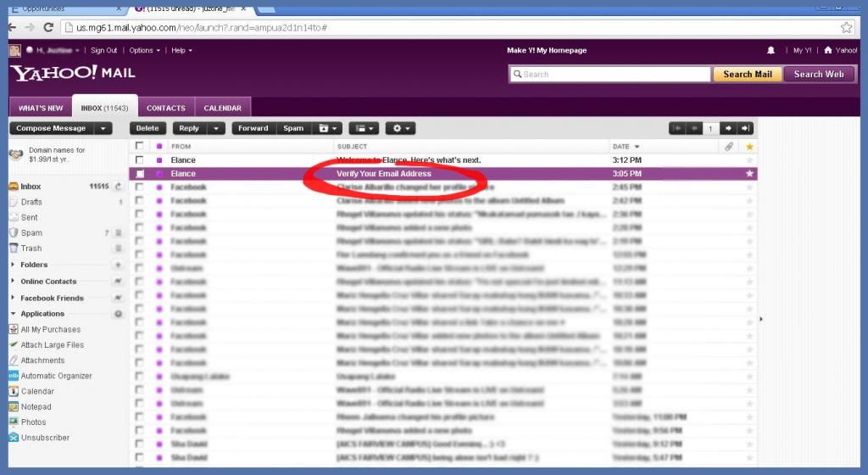The height and width of the screenshot is (475, 868).
Task: Click the user avatar picture
Action: pyautogui.click(x=15, y=51)
